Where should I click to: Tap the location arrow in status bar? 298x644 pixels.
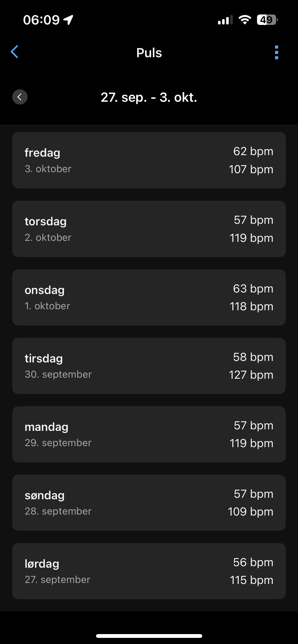tap(68, 20)
